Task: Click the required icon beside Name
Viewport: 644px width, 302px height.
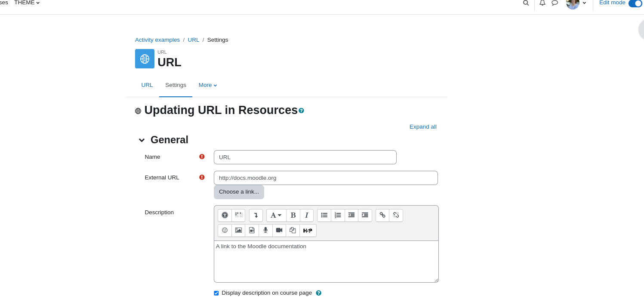Action: tap(202, 157)
